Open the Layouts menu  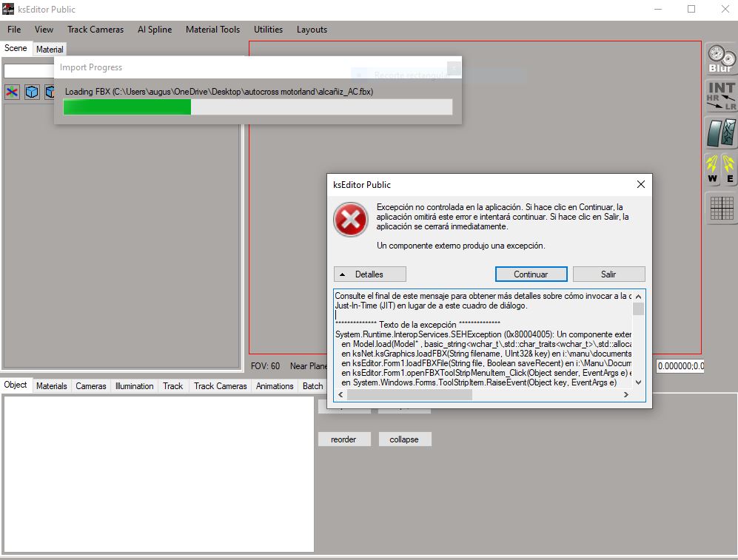coord(312,29)
